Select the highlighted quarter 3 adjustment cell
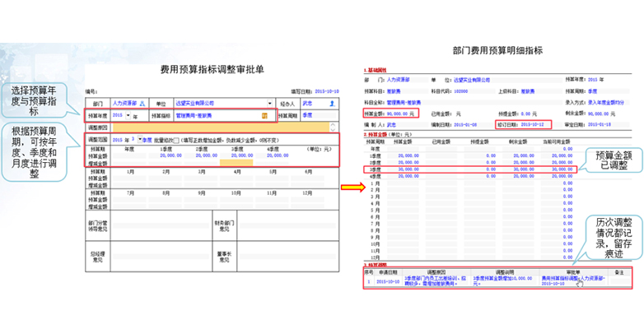 pyautogui.click(x=236, y=161)
